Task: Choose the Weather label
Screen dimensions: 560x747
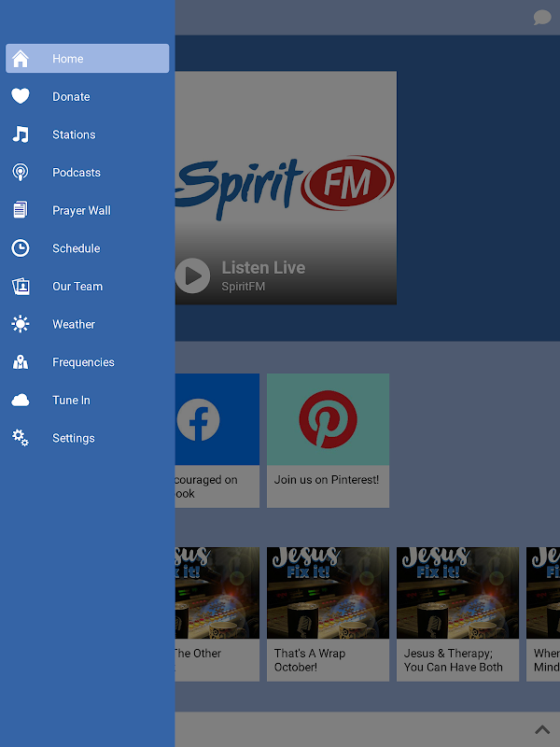Action: pyautogui.click(x=74, y=324)
